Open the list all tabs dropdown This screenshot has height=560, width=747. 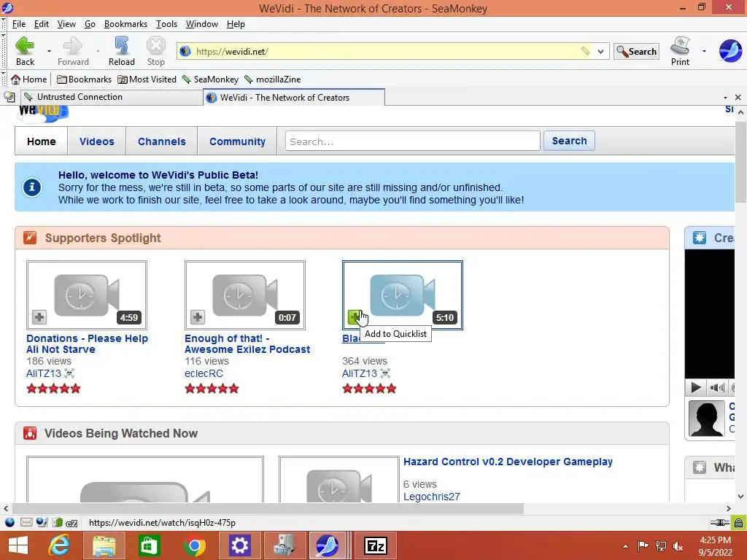(725, 98)
